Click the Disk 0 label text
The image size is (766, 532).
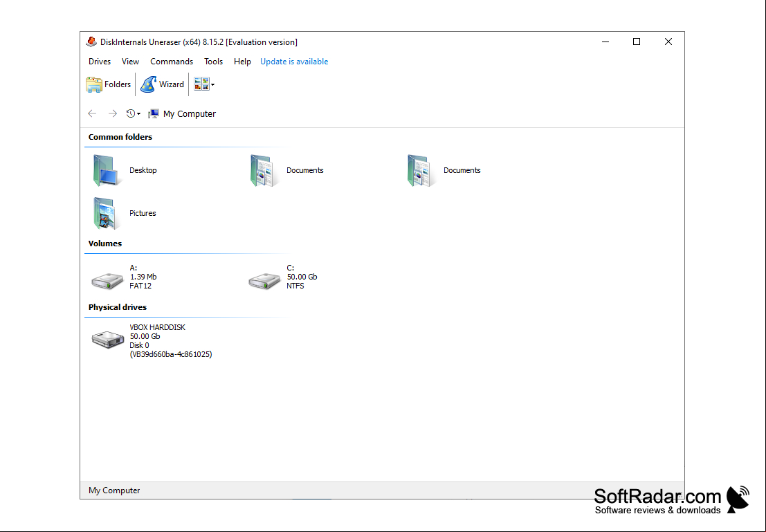click(x=140, y=345)
